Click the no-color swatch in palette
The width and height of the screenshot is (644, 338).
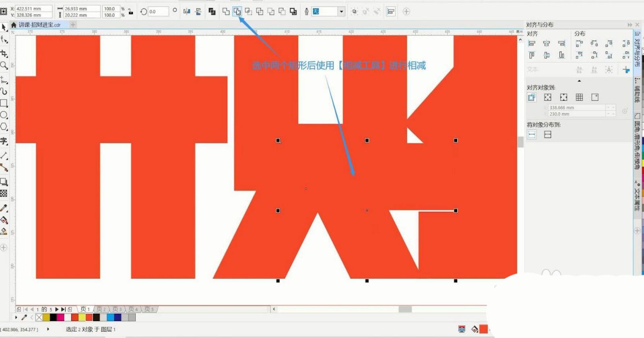(39, 317)
